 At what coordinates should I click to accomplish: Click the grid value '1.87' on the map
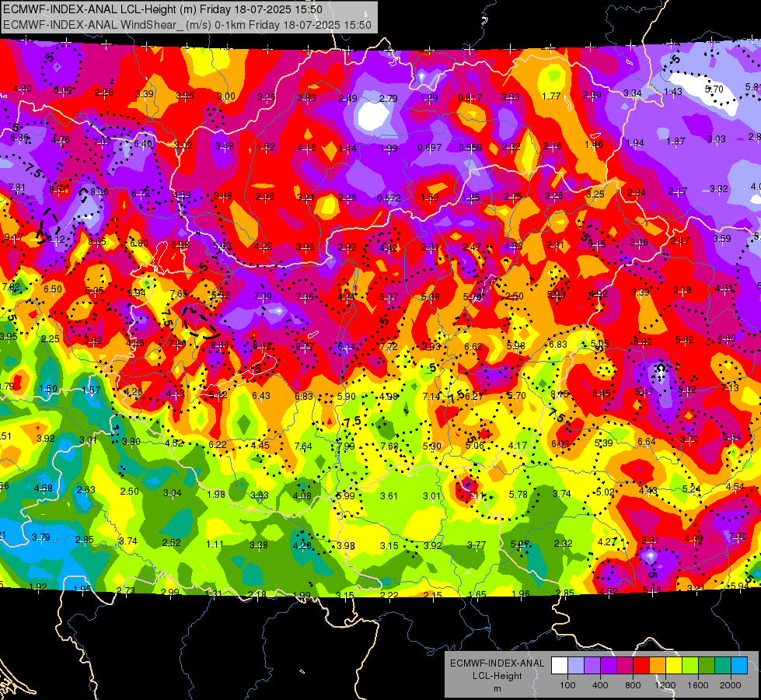pyautogui.click(x=675, y=141)
